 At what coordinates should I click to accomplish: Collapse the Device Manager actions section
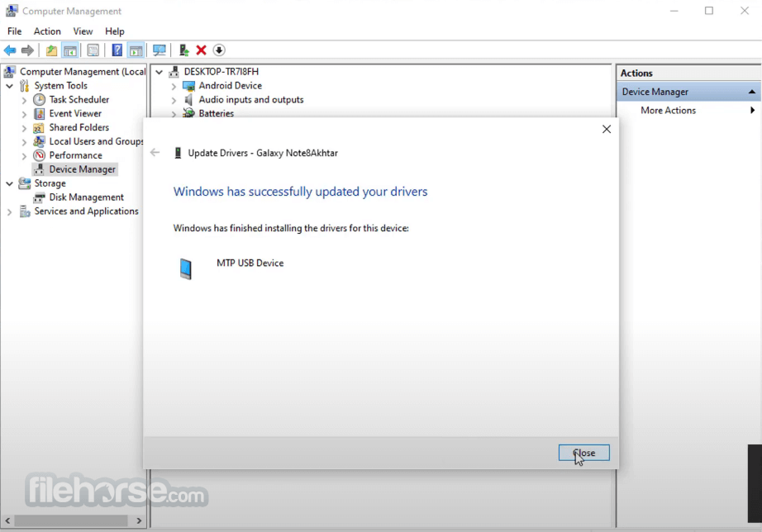tap(752, 92)
